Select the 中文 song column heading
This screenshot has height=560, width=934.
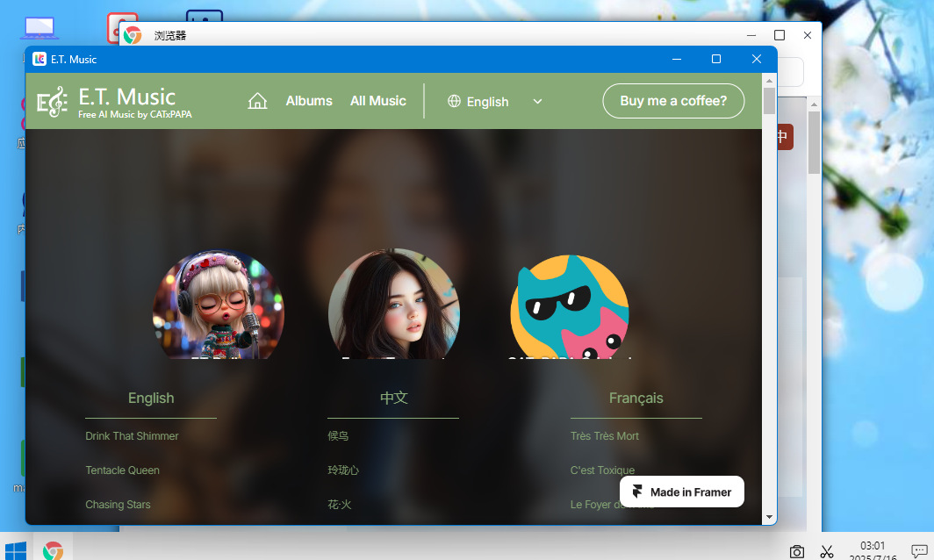394,398
